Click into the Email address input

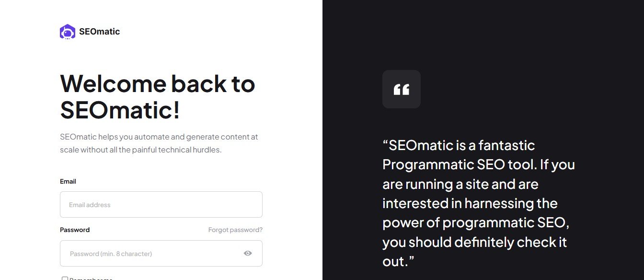click(161, 204)
